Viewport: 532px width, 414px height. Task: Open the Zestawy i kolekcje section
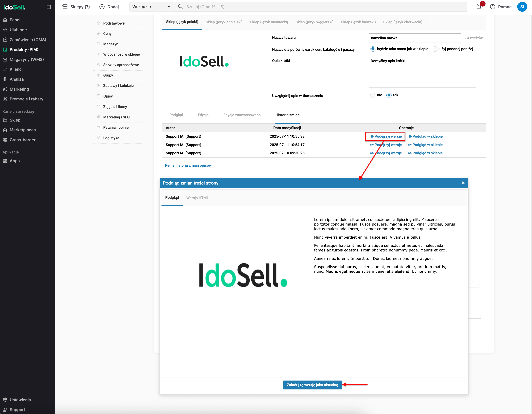tap(118, 86)
